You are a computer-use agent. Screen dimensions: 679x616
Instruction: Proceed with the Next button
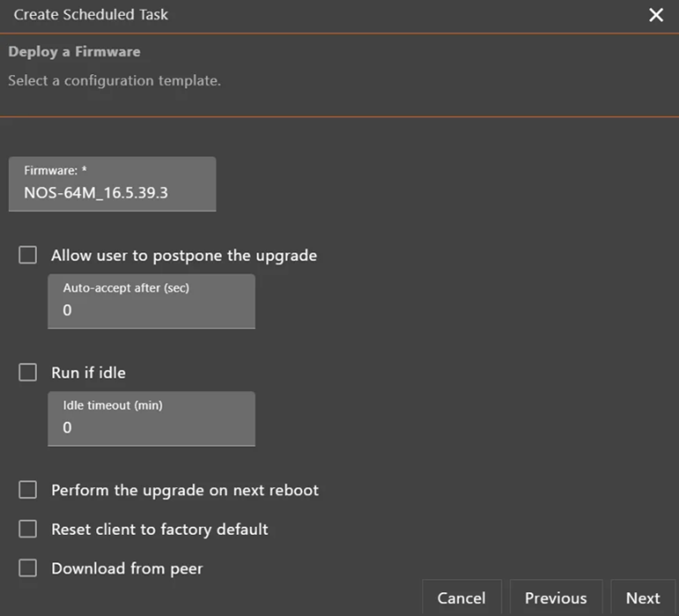click(x=643, y=598)
